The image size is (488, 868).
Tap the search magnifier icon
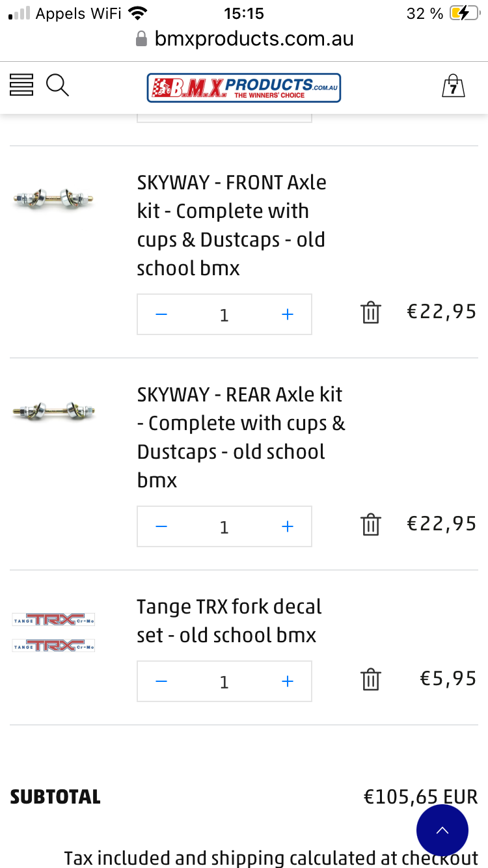click(x=57, y=85)
